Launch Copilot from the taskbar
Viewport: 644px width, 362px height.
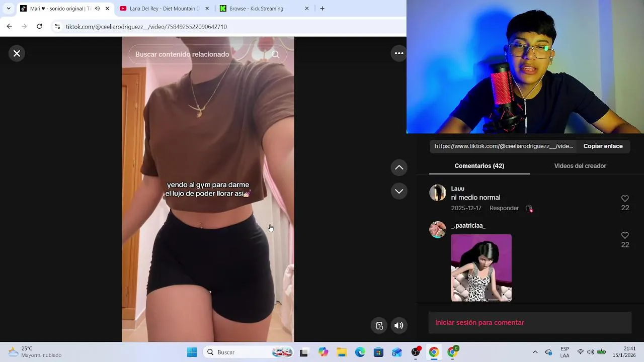coord(323,352)
